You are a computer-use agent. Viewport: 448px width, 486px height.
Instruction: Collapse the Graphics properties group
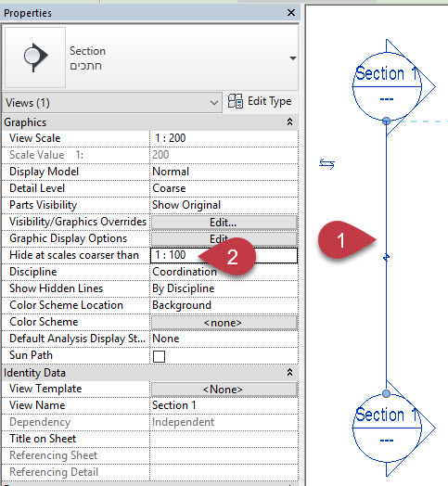[x=289, y=121]
